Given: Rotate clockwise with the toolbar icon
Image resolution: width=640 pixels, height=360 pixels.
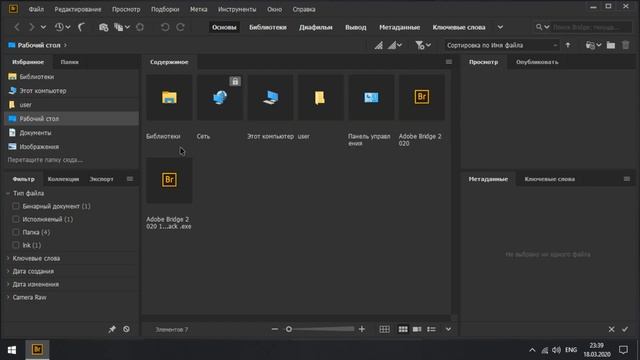Looking at the screenshot, I should [x=180, y=27].
